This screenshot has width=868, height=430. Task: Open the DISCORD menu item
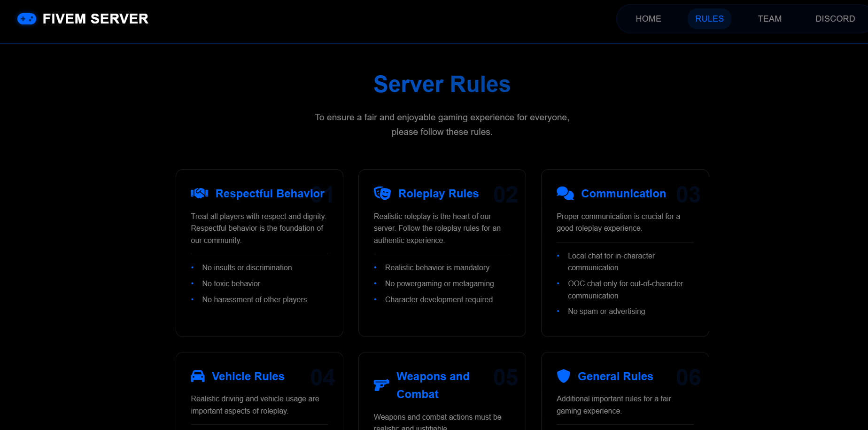(835, 19)
